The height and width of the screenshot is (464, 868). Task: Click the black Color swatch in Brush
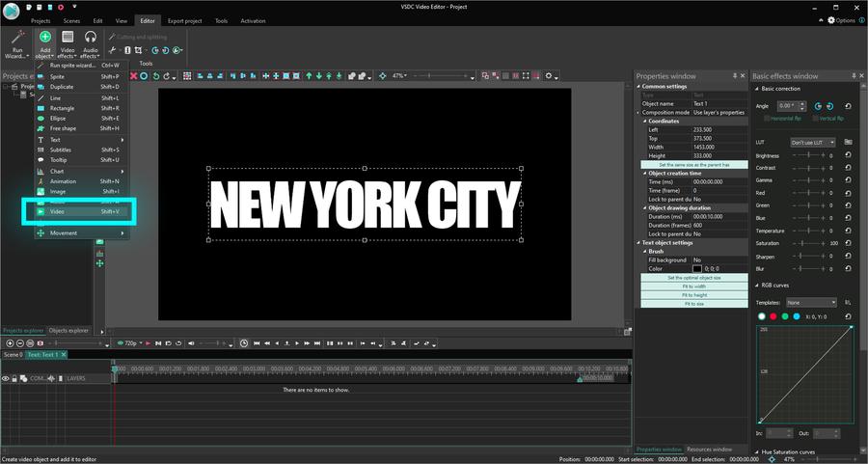[697, 268]
